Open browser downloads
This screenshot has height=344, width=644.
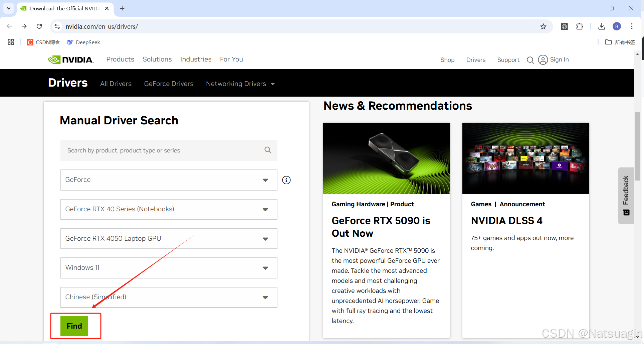pyautogui.click(x=602, y=26)
